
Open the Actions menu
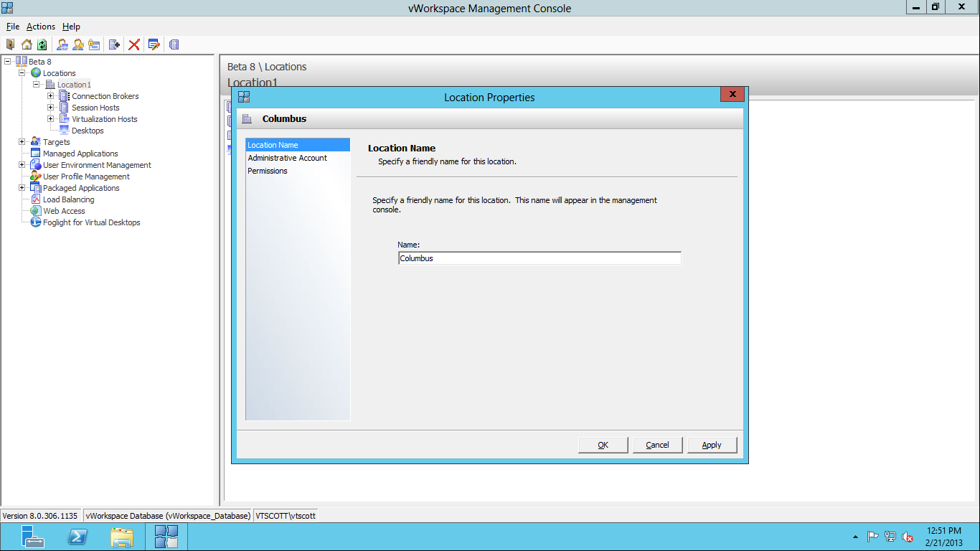point(41,27)
